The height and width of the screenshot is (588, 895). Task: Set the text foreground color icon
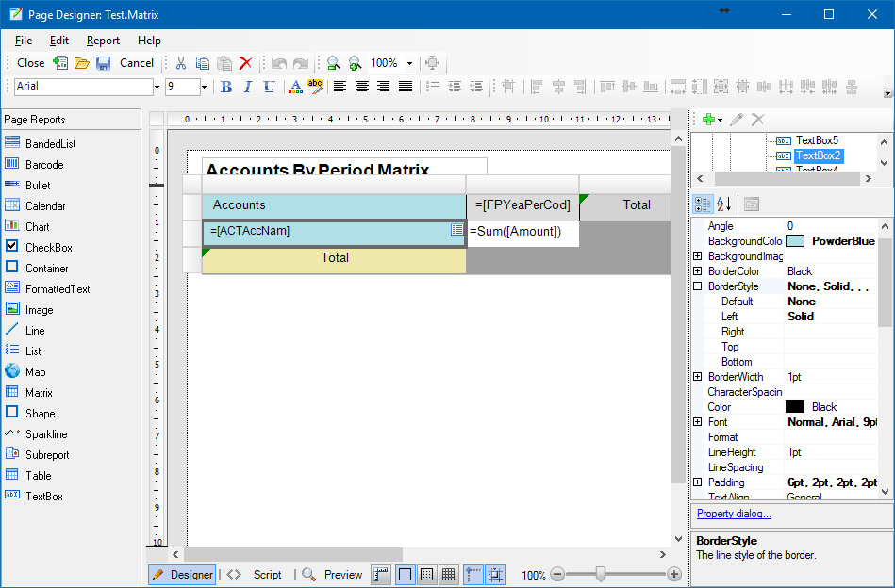click(x=295, y=87)
